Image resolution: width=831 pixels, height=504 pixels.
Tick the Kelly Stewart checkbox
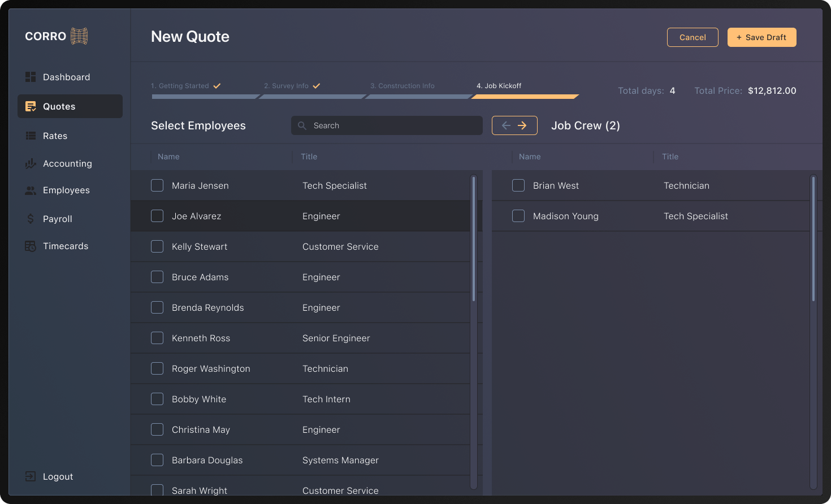(157, 246)
